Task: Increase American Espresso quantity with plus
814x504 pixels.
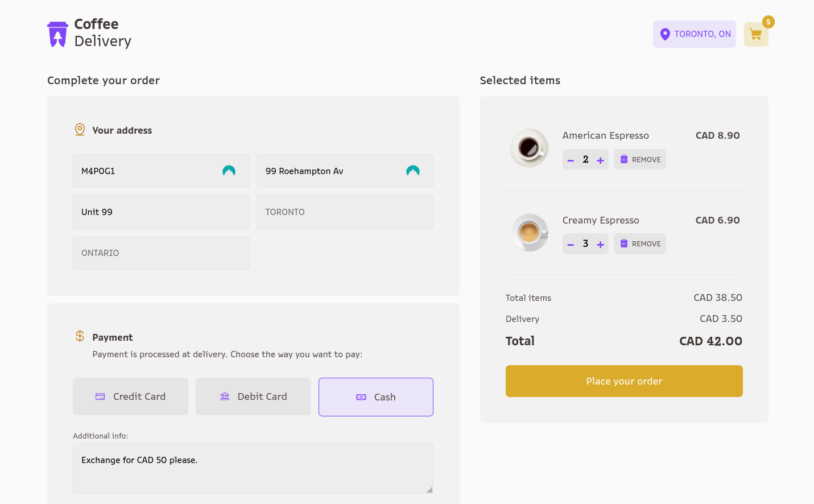Action: (x=600, y=159)
